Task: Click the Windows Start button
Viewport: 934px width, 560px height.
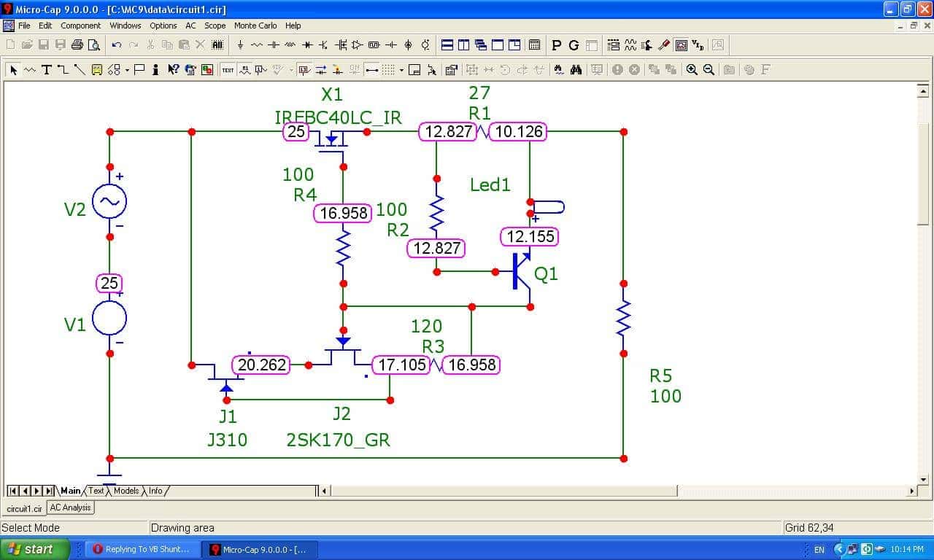Action: 34,549
